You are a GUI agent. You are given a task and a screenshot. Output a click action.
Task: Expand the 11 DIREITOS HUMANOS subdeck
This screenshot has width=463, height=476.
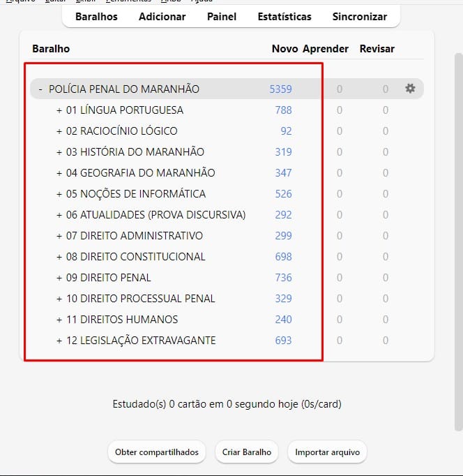tap(59, 320)
